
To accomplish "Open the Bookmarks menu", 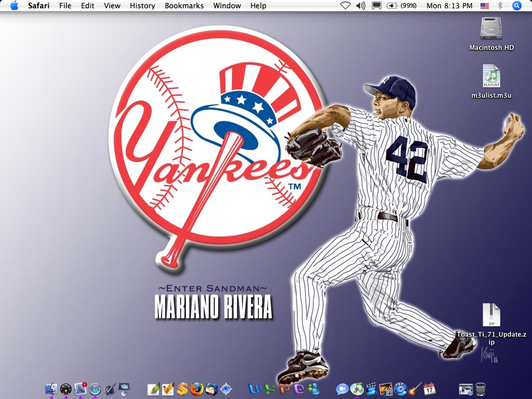I will tap(184, 6).
